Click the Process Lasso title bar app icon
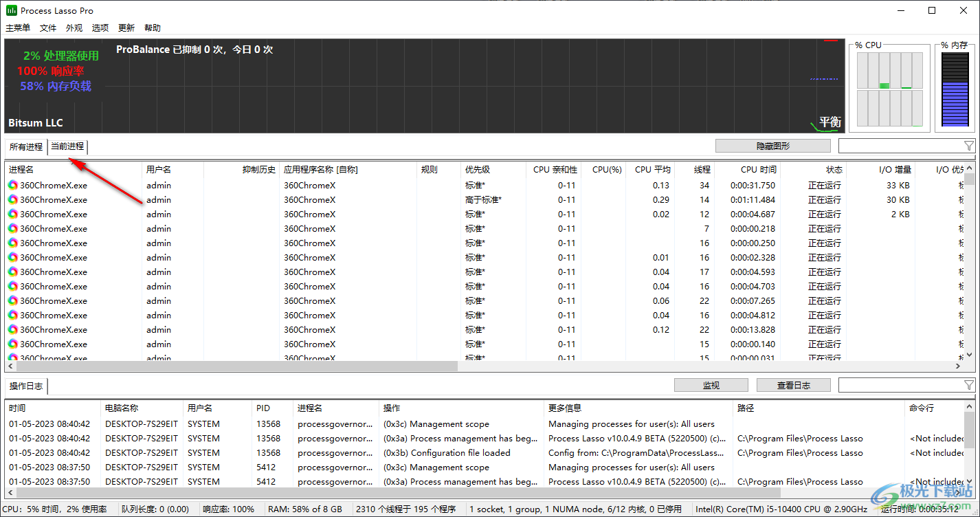This screenshot has height=517, width=980. (12, 10)
